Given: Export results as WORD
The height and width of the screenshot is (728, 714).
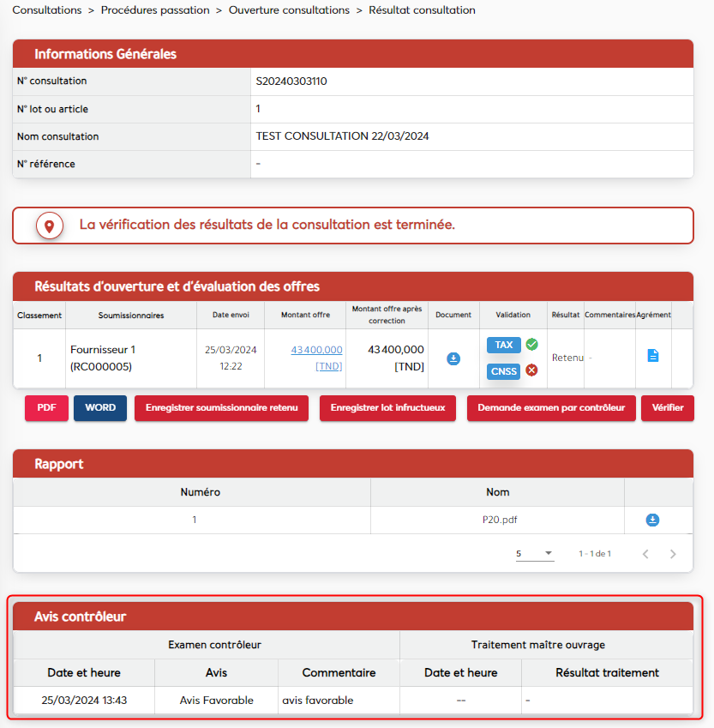Looking at the screenshot, I should (x=100, y=408).
